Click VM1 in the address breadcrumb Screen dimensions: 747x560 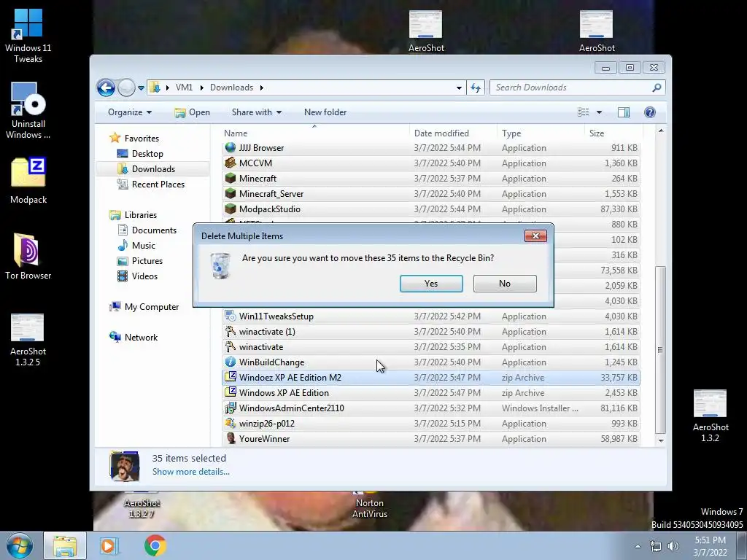coord(184,87)
